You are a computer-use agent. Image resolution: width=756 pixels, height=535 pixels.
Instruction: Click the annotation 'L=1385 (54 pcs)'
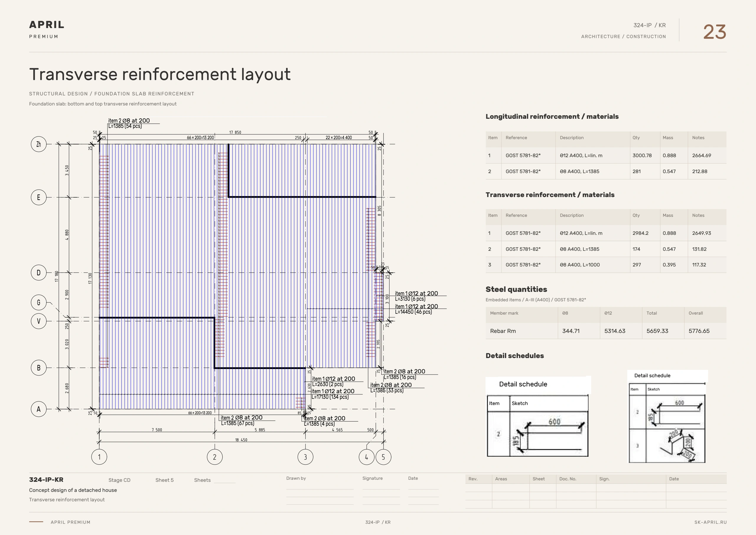pyautogui.click(x=125, y=126)
